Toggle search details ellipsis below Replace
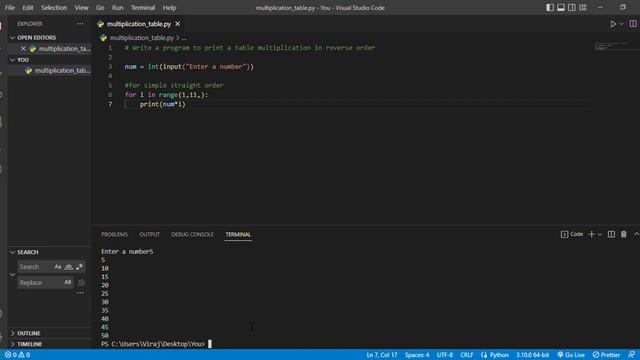The height and width of the screenshot is (360, 640). pyautogui.click(x=80, y=293)
